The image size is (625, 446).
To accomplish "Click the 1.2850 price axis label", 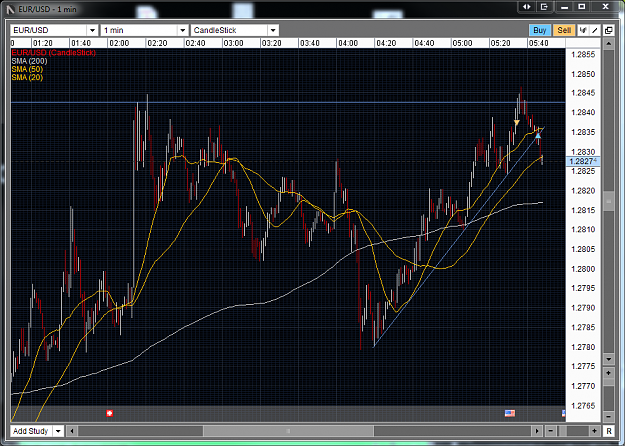I will click(583, 74).
